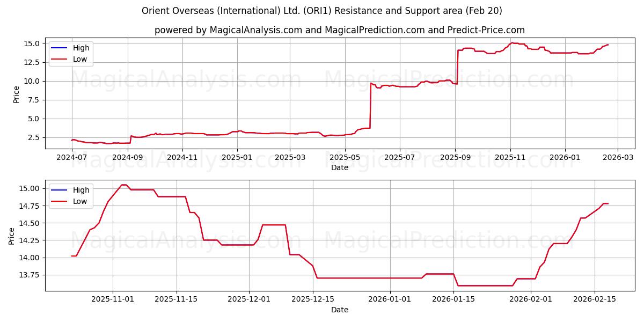644x322 pixels.
Task: Click the '2025-03' date label on top chart
Action: coord(289,158)
